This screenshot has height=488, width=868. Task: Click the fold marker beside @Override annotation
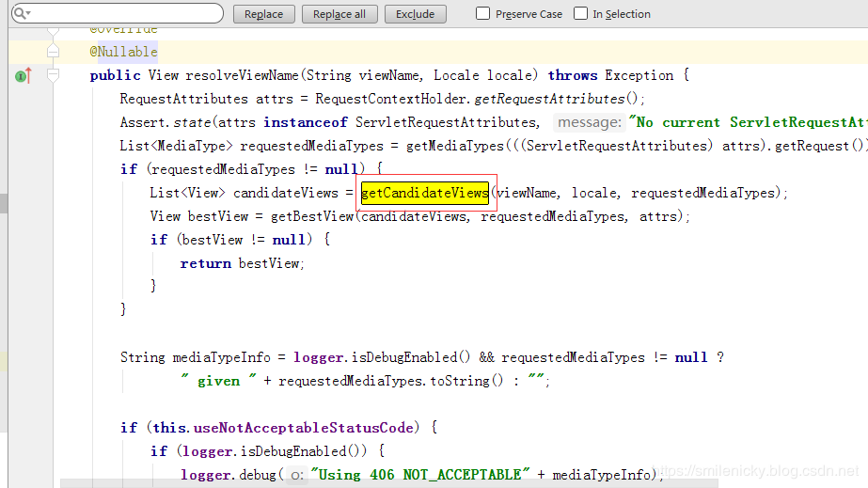[54, 31]
